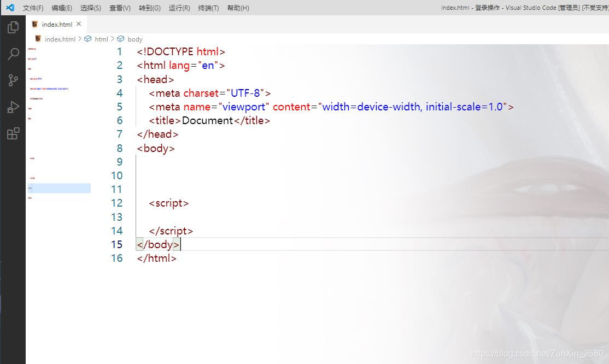This screenshot has width=609, height=364.
Task: Click index.html in the breadcrumb path
Action: pos(60,39)
